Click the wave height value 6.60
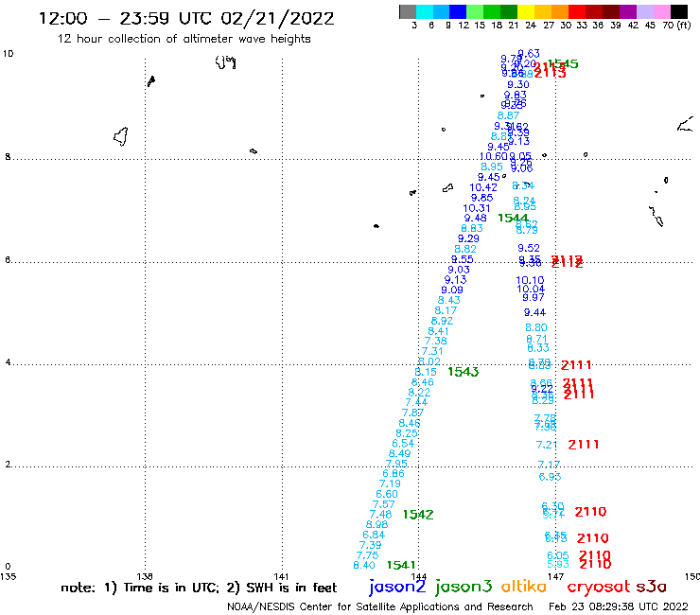Viewport: 700px width, 615px height. 387,495
